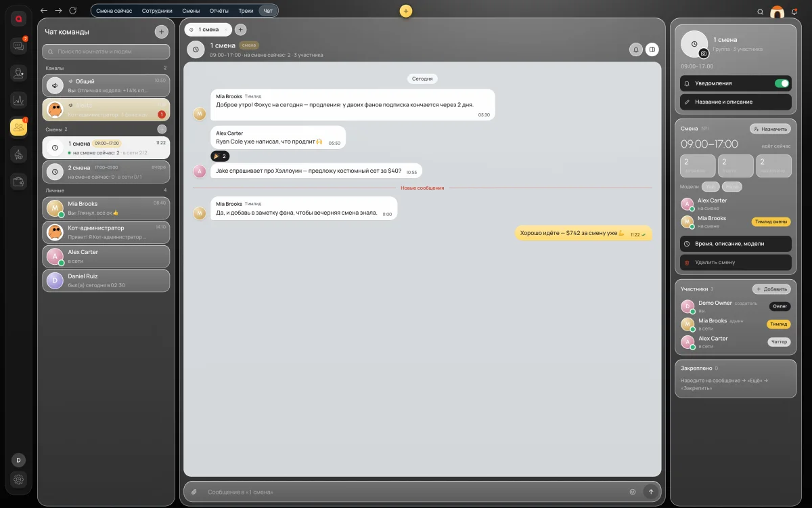Add a shift with plus next to Смены
This screenshot has height=508, width=812.
click(162, 129)
